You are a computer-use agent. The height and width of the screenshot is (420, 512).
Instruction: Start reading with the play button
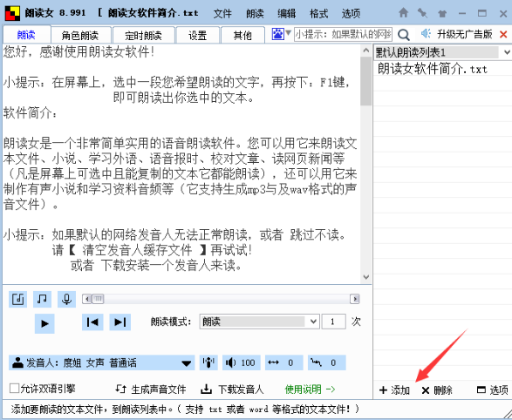pos(44,323)
